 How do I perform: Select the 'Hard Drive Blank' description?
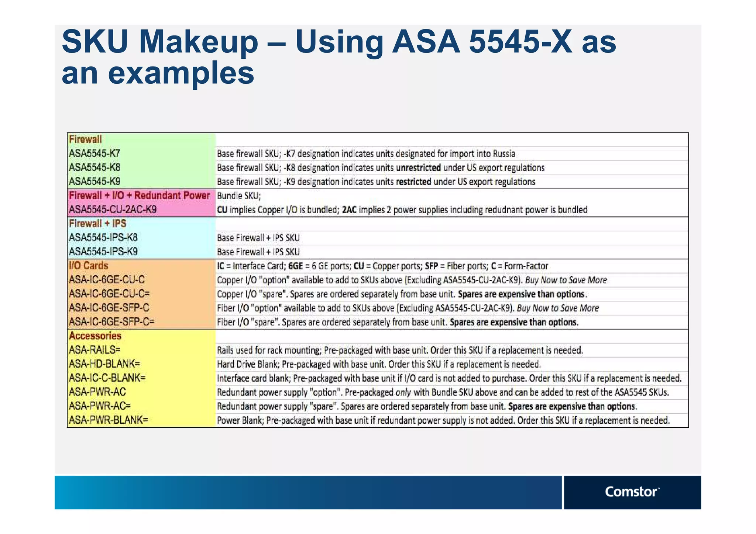click(379, 364)
